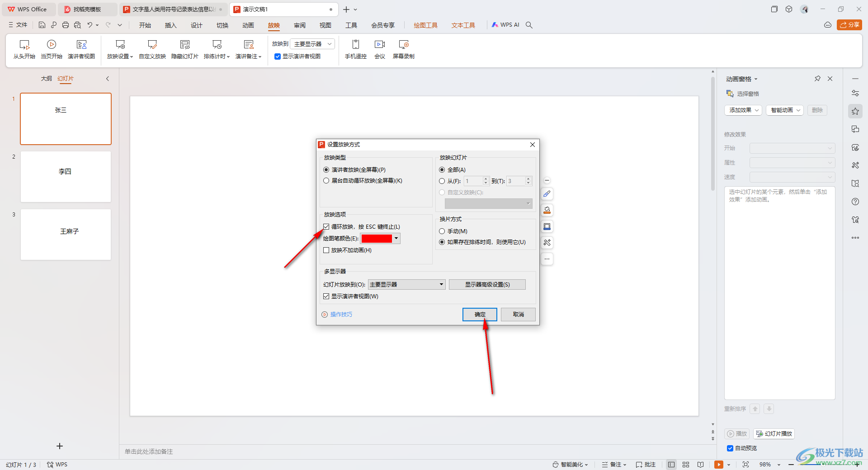This screenshot has height=470, width=868.
Task: Collapse the slide thumbnail panel
Action: tap(108, 79)
